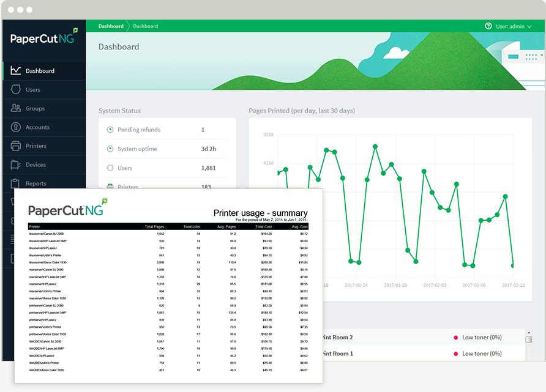
Task: Open the Reports menu item
Action: (x=36, y=183)
